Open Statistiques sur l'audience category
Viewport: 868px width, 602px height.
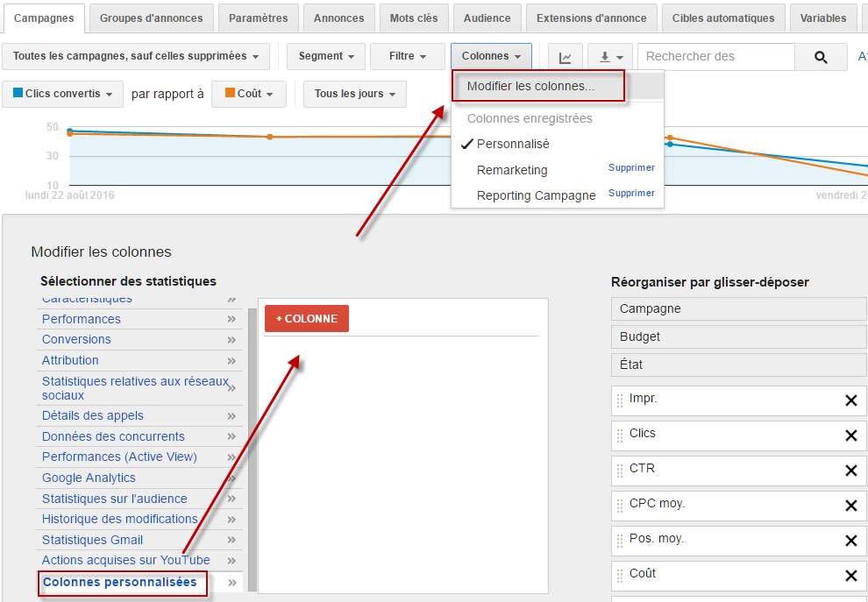click(x=115, y=499)
